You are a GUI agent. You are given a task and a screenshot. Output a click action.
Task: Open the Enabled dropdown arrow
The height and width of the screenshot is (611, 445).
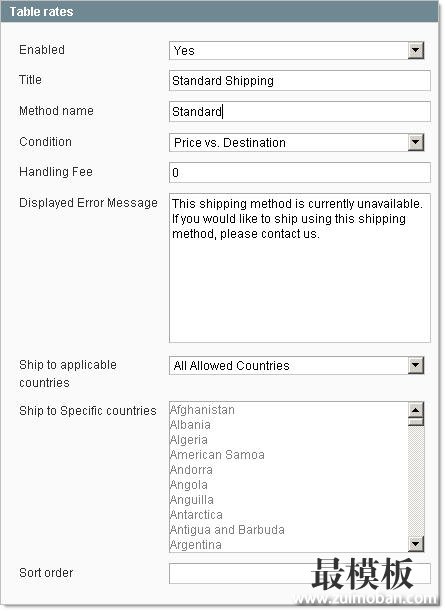tap(415, 50)
